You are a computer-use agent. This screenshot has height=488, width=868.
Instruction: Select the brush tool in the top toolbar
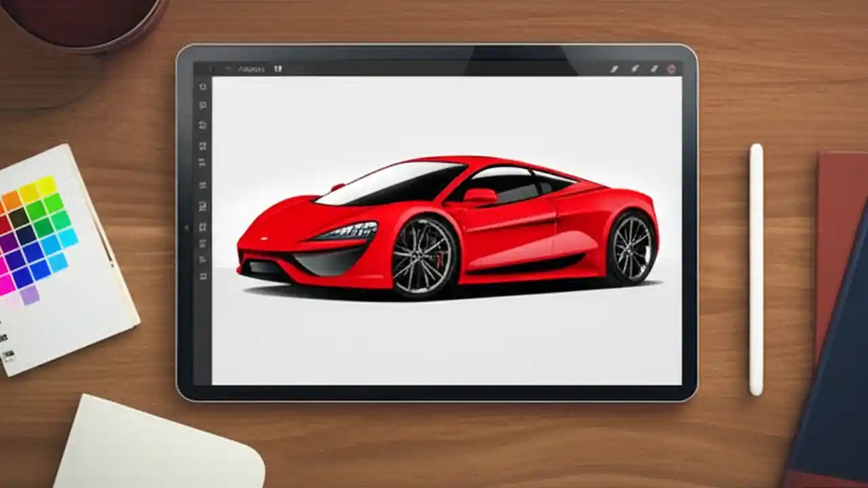(x=614, y=68)
